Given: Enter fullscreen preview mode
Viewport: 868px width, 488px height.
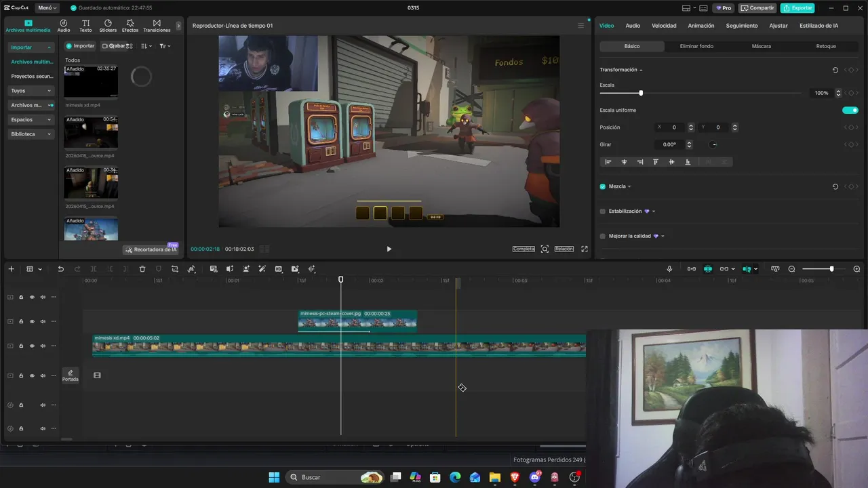Looking at the screenshot, I should (585, 249).
